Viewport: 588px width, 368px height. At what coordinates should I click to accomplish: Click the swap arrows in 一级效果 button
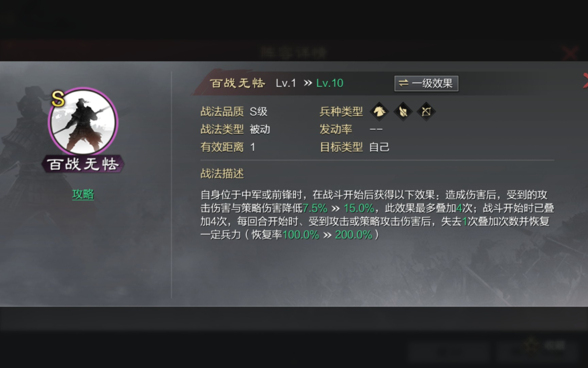pos(404,83)
